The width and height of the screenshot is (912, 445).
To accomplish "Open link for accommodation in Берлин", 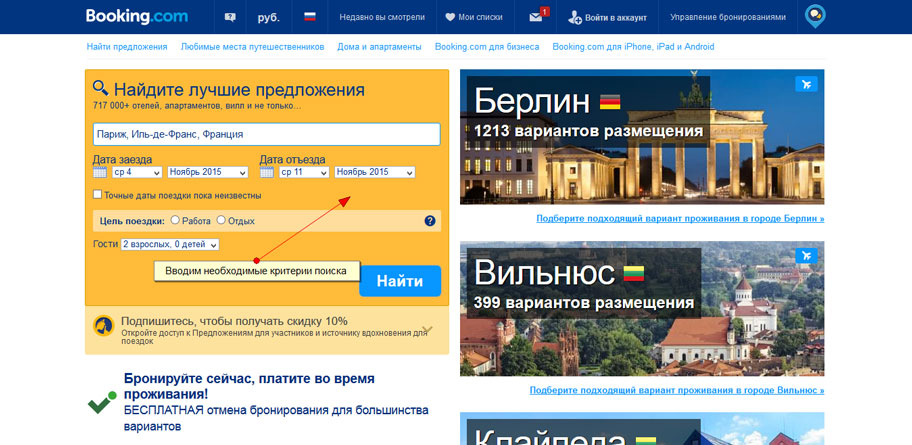I will pyautogui.click(x=680, y=219).
